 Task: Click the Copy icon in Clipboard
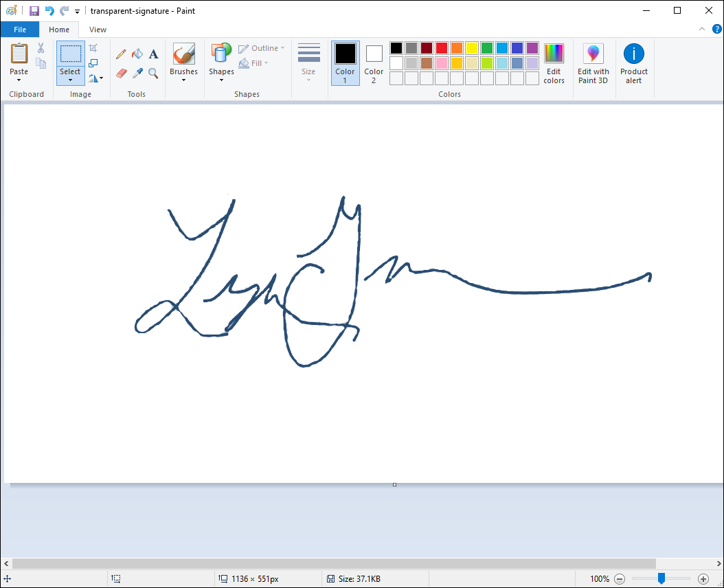(x=41, y=63)
